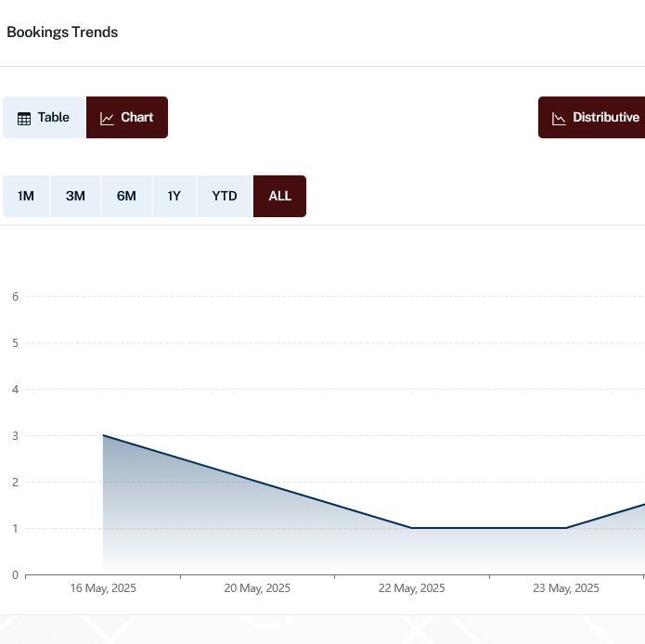Switch to the Chart view
Screen dimensions: 645x644
point(127,118)
